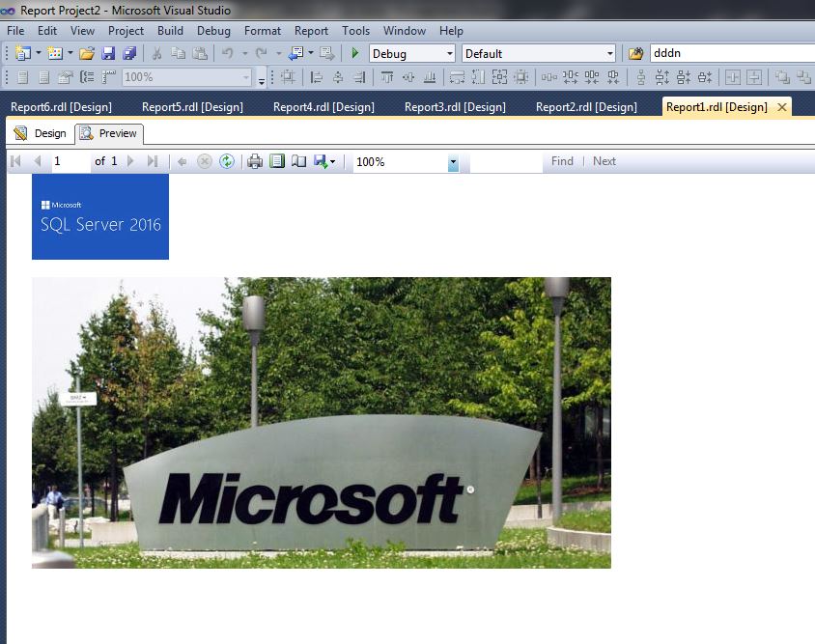Open the Export save dropdown in preview

pyautogui.click(x=324, y=161)
